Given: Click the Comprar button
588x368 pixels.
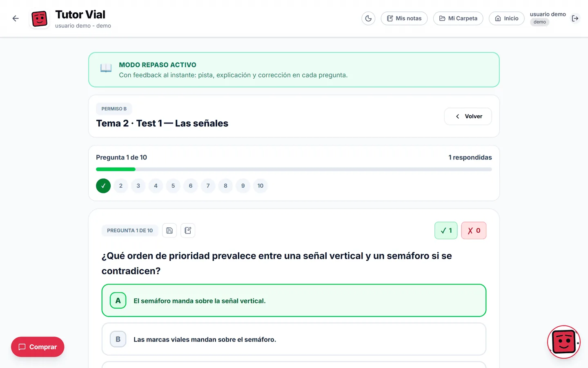Looking at the screenshot, I should point(38,347).
